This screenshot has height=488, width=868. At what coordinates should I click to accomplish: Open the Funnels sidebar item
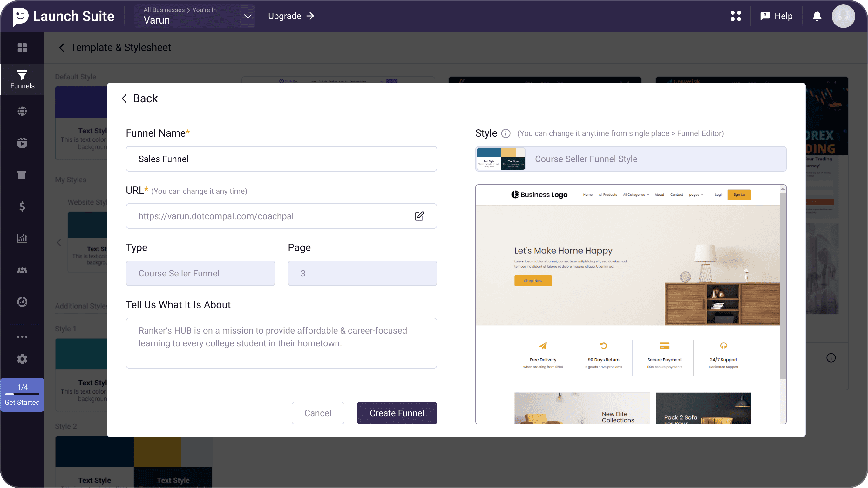click(22, 79)
